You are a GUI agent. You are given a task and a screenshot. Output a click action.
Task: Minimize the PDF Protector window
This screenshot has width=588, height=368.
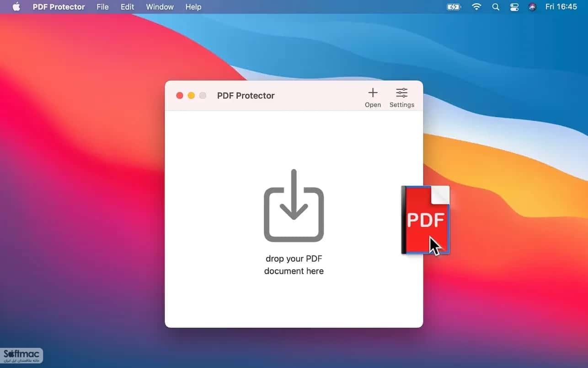click(x=191, y=95)
